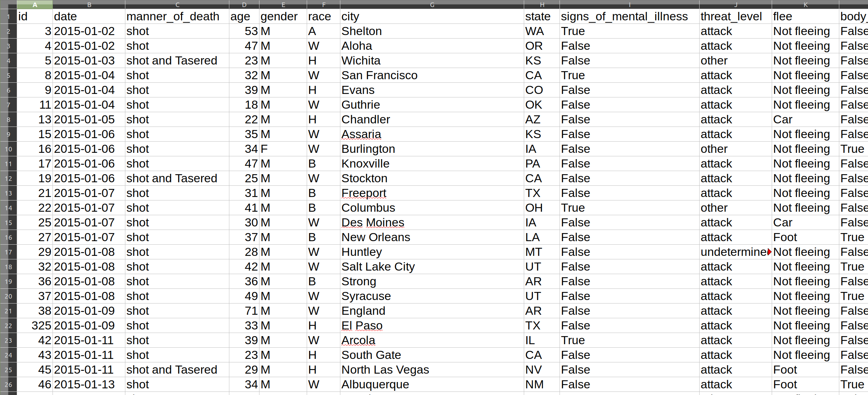
Task: Select the column G header
Action: coord(432,5)
